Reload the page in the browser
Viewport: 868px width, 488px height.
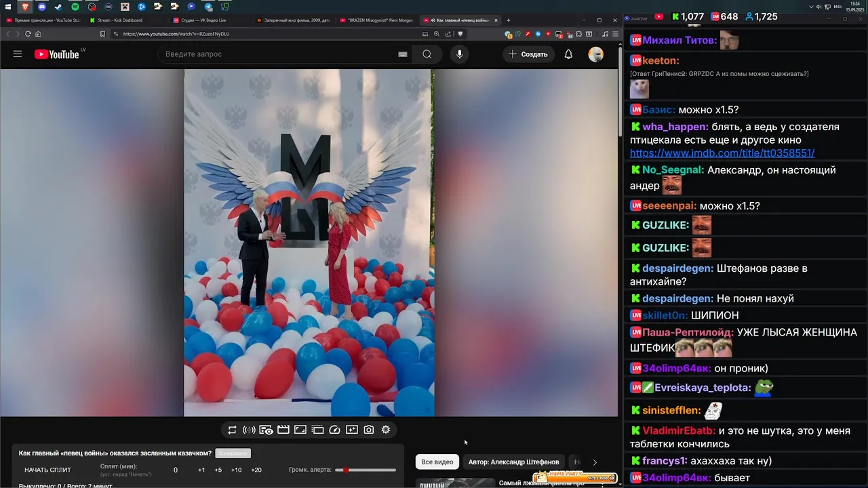(28, 34)
